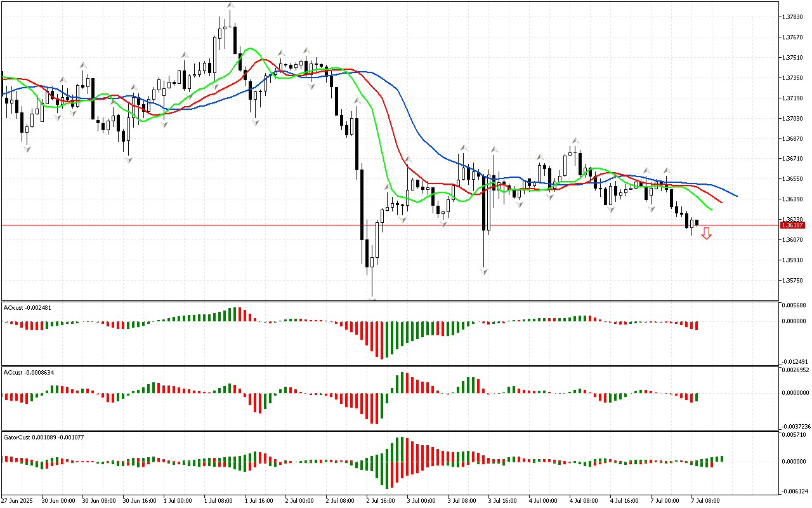Click the 1 Jul 16:00 time label
The height and width of the screenshot is (508, 812).
[x=259, y=501]
